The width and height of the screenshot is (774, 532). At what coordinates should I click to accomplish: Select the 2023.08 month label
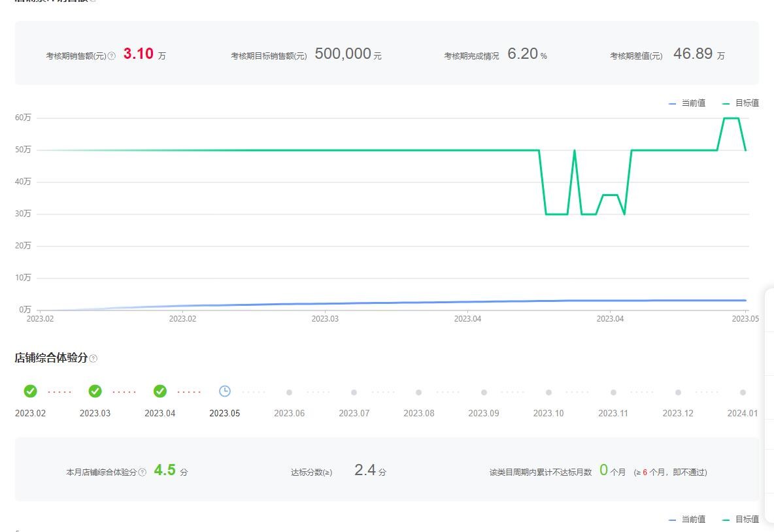tap(418, 413)
